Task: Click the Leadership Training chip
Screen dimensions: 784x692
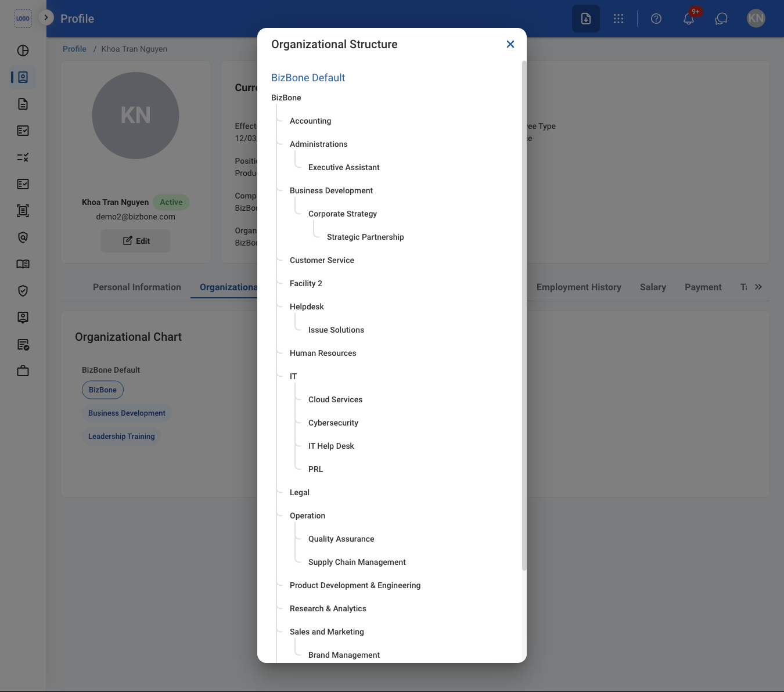Action: [121, 437]
